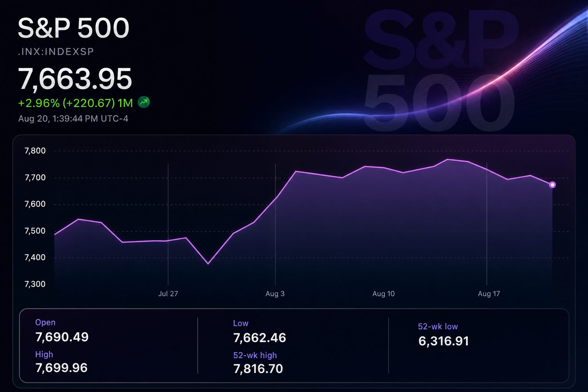Click the S&P 500 title heading

(x=73, y=28)
